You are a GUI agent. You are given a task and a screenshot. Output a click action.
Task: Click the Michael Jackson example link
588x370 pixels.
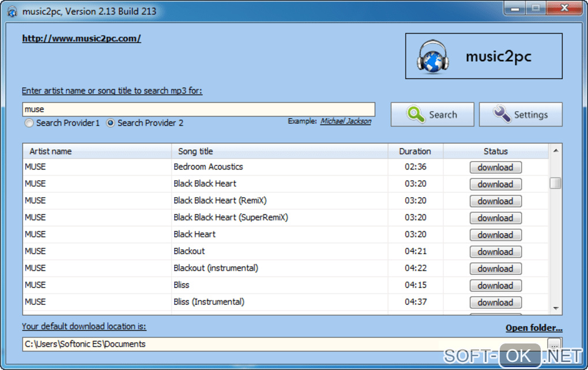click(x=346, y=121)
